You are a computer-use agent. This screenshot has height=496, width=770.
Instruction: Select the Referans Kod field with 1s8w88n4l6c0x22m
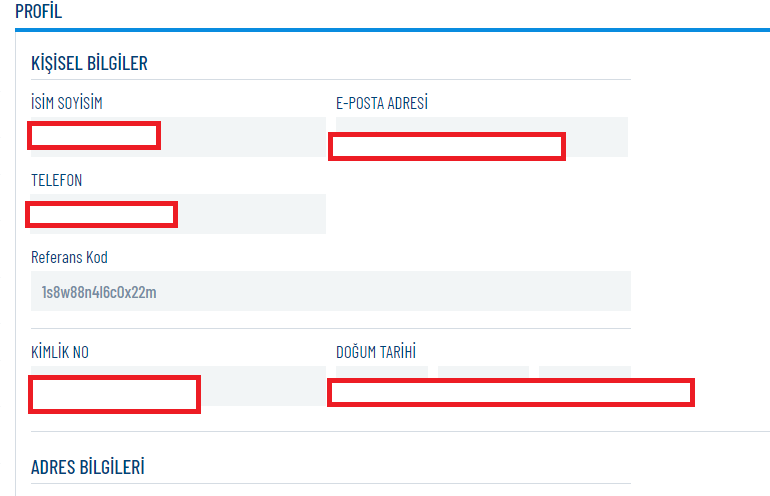point(330,291)
